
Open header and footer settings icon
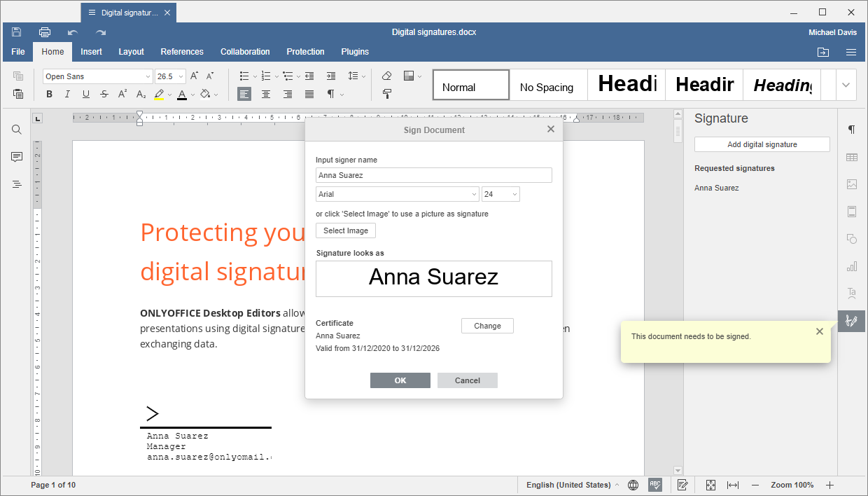pyautogui.click(x=852, y=212)
